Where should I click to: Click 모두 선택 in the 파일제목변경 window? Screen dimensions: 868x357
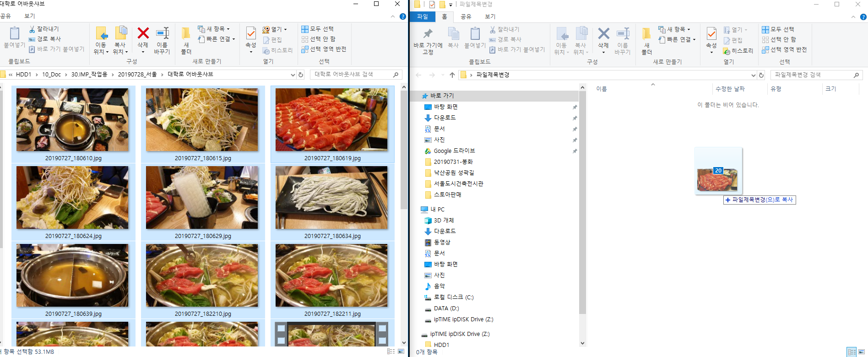(778, 29)
